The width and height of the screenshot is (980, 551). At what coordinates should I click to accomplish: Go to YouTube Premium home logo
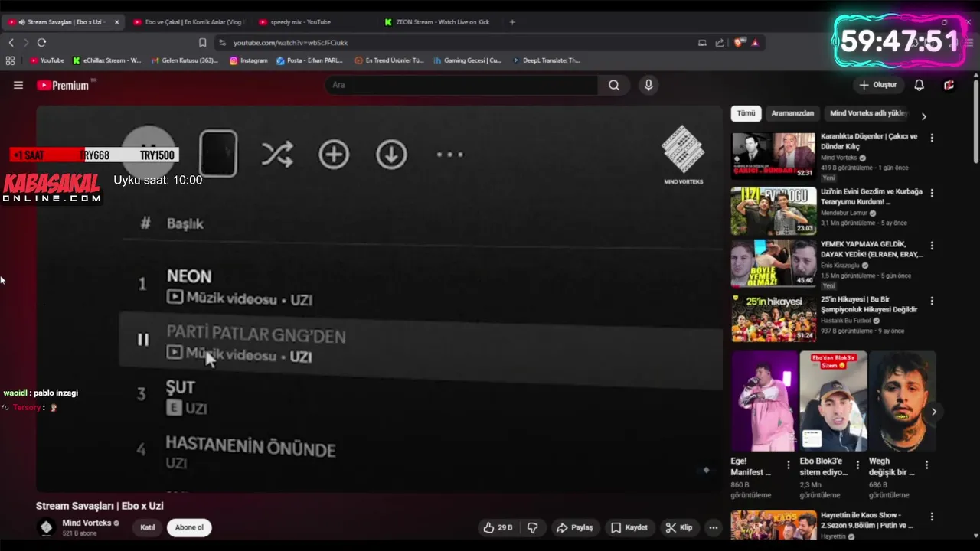(67, 85)
